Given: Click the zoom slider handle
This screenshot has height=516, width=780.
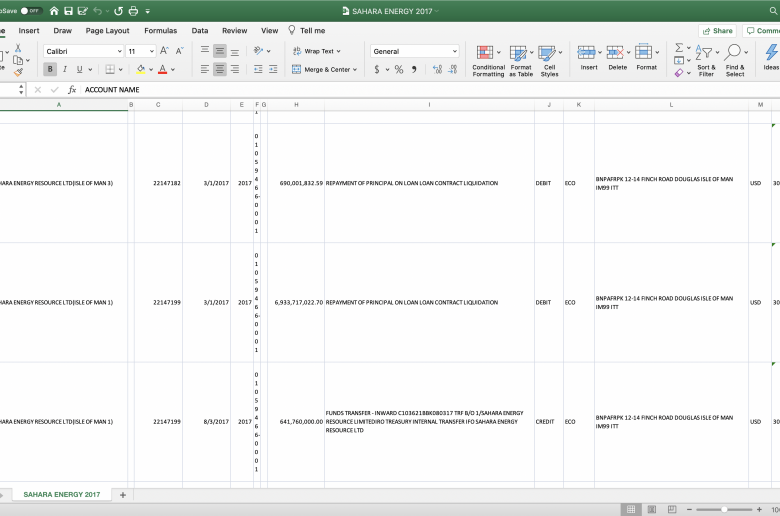Looking at the screenshot, I should (724, 509).
